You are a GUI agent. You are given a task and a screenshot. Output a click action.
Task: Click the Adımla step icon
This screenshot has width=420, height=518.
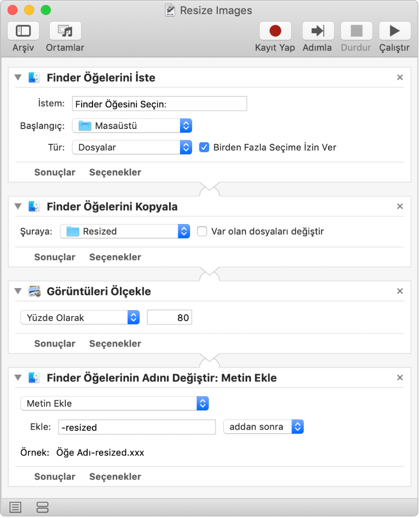point(318,31)
